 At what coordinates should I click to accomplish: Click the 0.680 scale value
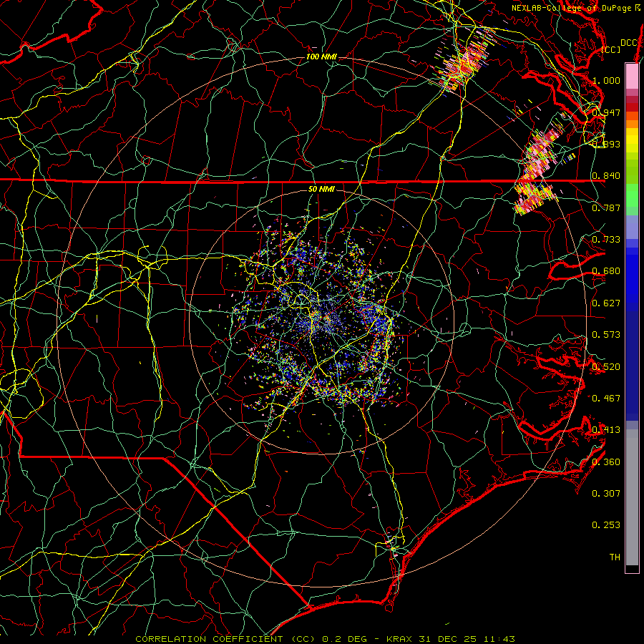606,271
